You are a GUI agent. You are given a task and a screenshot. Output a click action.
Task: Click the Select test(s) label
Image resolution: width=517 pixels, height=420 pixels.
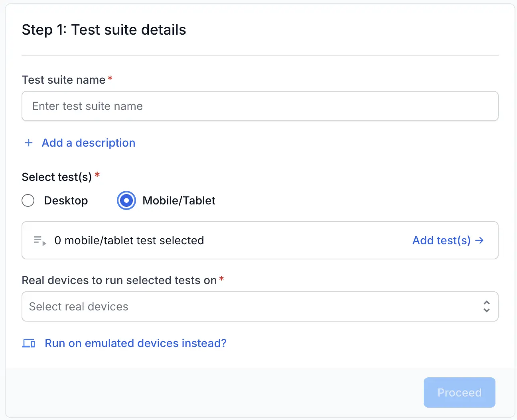(57, 177)
